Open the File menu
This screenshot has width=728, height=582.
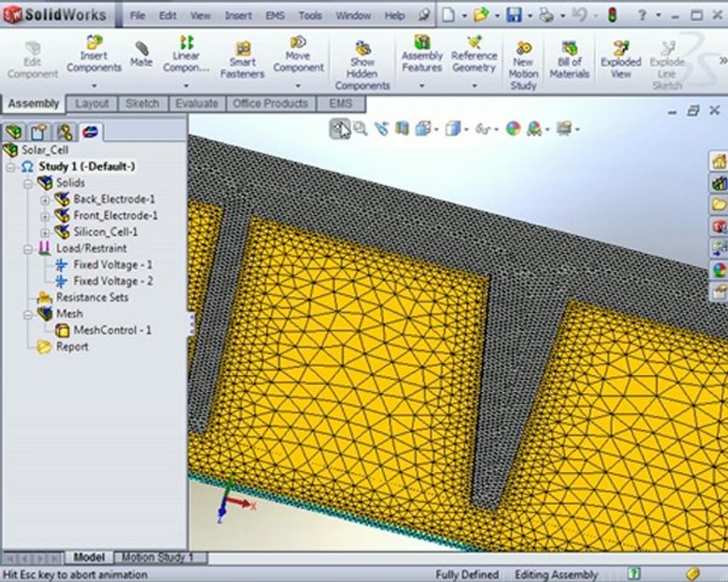click(x=138, y=16)
